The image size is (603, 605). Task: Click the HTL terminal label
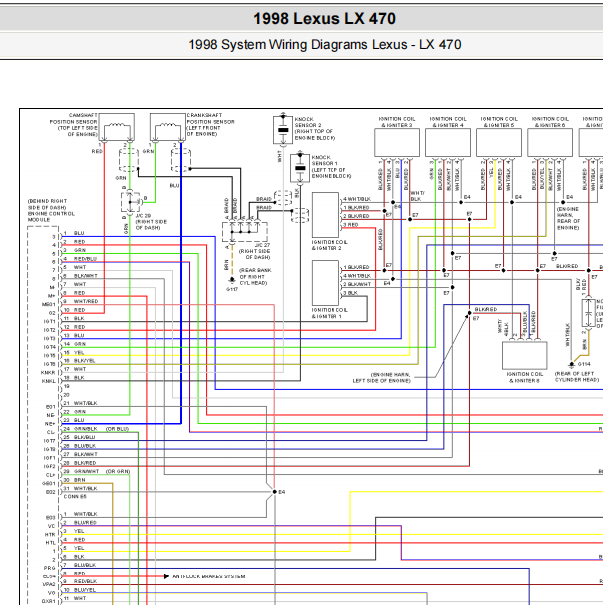[51, 543]
